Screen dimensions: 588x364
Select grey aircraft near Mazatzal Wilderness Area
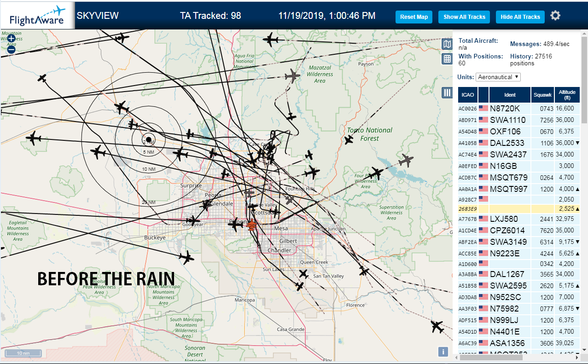pos(292,76)
